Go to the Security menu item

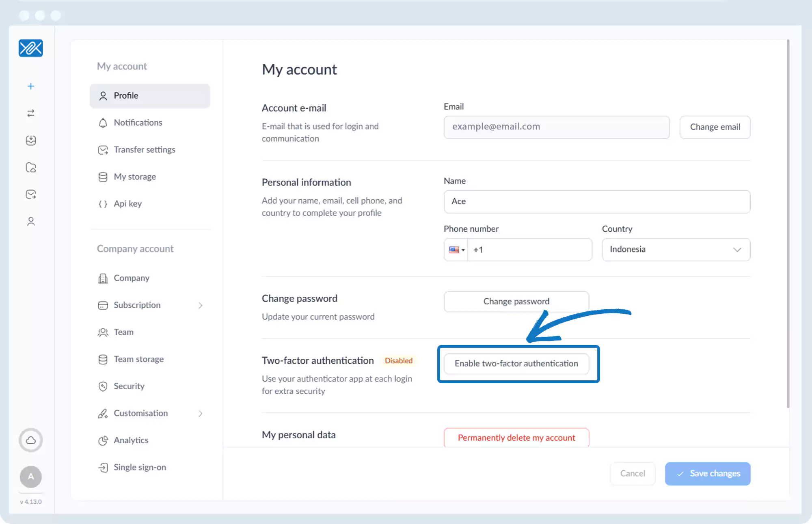129,386
